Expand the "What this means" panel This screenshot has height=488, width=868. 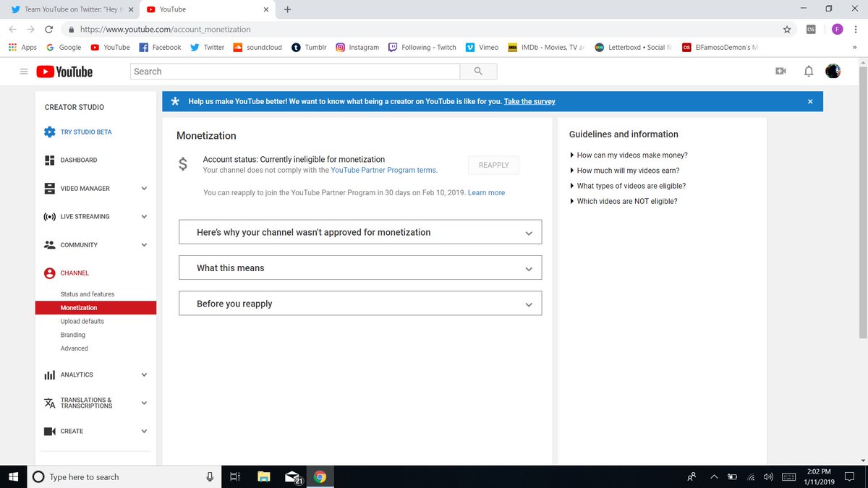tap(360, 267)
